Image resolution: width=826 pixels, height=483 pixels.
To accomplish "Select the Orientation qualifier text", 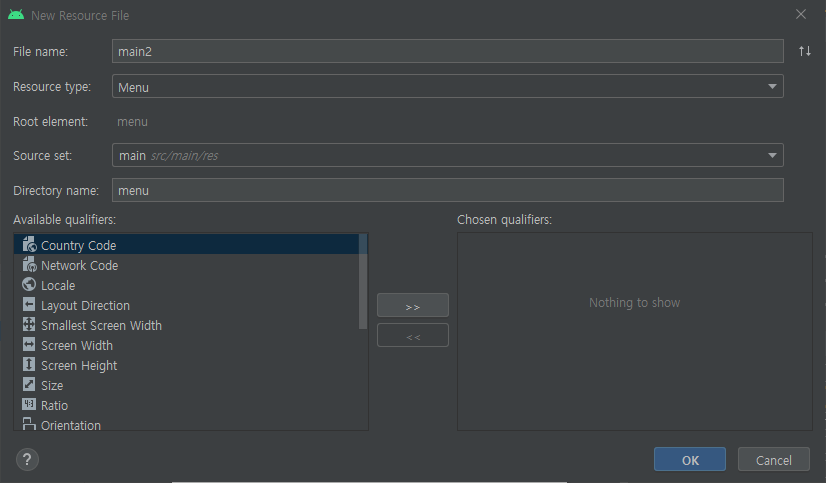I will click(x=71, y=426).
